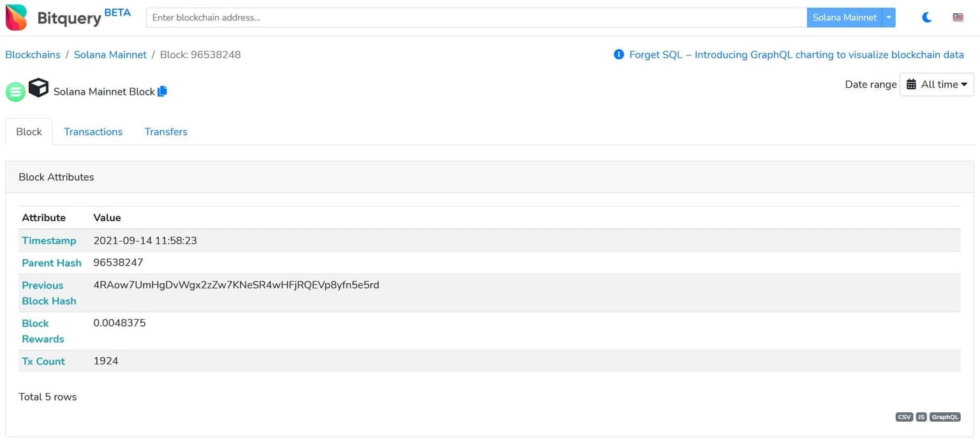
Task: Click the blockchain address search field
Action: tap(476, 17)
